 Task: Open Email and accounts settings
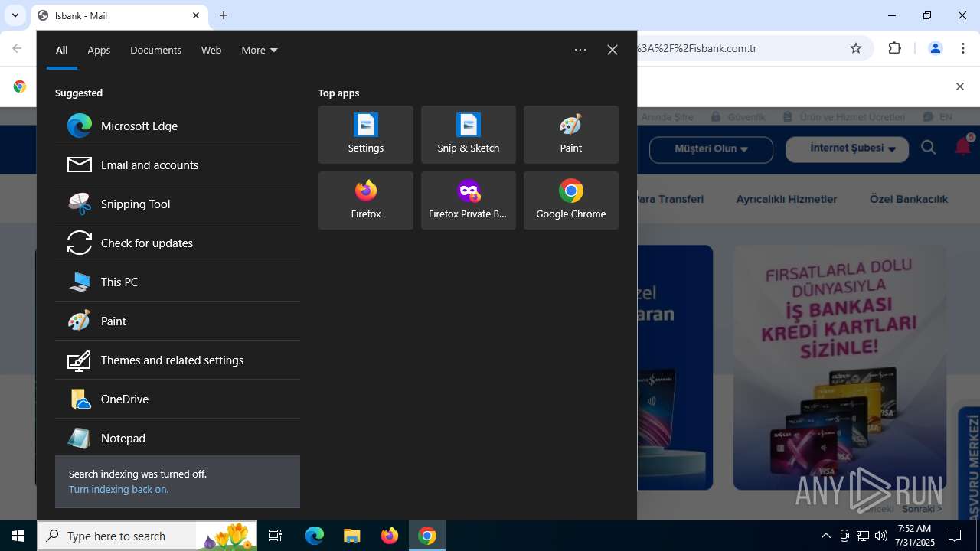(x=178, y=165)
